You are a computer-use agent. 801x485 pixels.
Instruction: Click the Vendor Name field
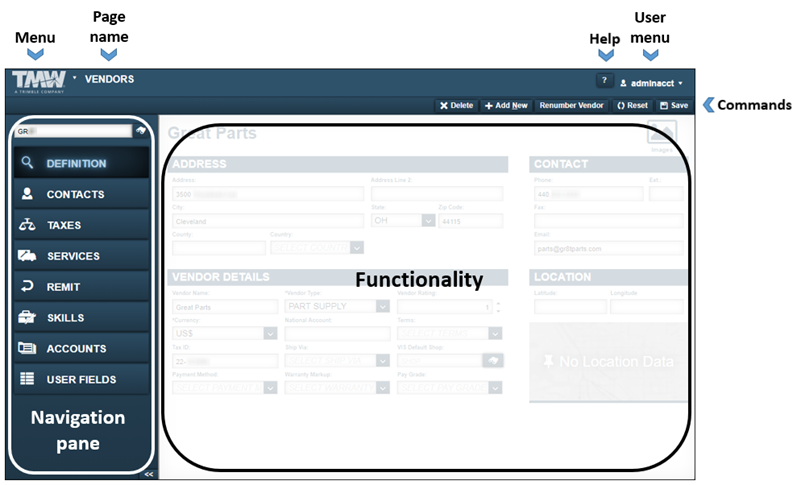[x=225, y=307]
